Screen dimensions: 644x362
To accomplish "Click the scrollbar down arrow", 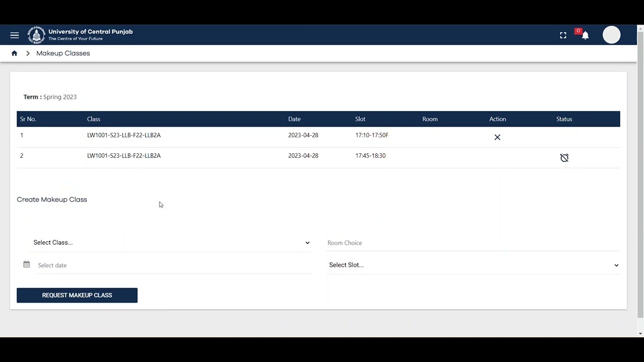I will click(640, 333).
